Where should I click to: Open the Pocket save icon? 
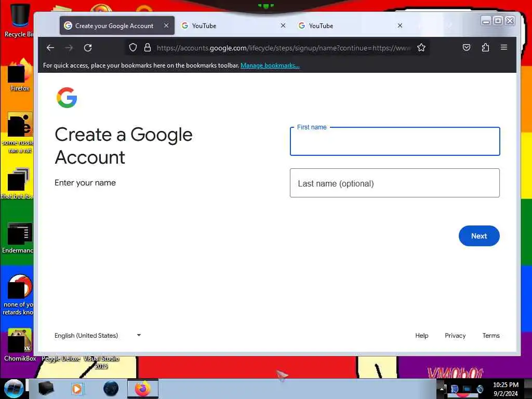[x=467, y=47]
